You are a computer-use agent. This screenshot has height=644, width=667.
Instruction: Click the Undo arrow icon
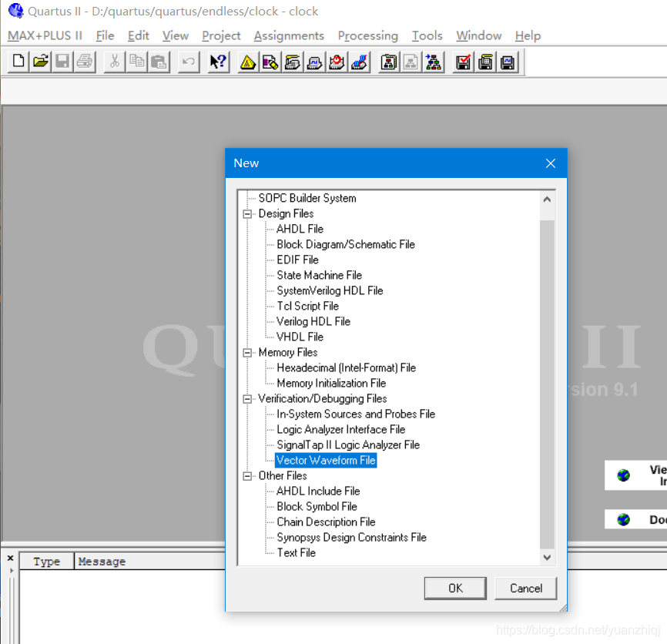189,62
